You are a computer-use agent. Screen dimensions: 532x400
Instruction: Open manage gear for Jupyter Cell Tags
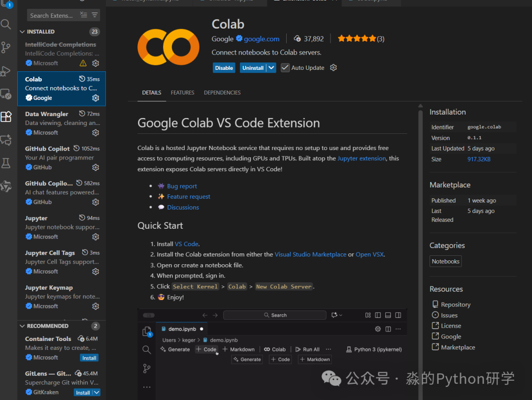click(x=96, y=272)
